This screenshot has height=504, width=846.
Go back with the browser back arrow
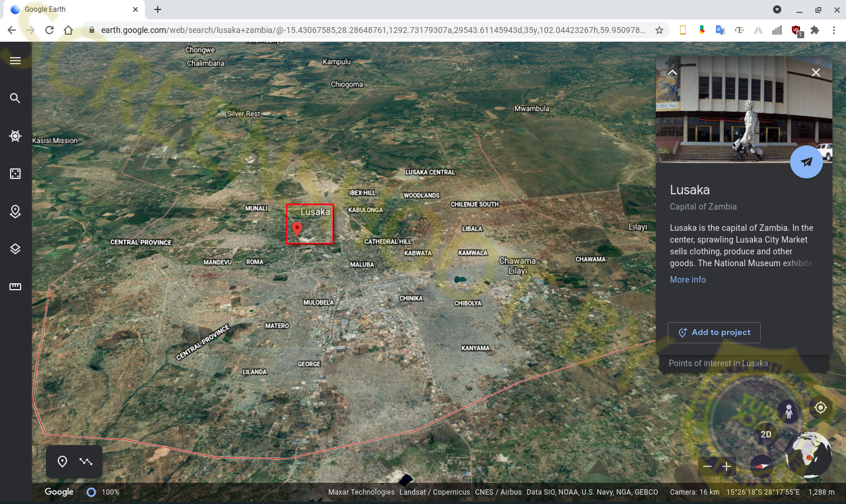tap(12, 30)
